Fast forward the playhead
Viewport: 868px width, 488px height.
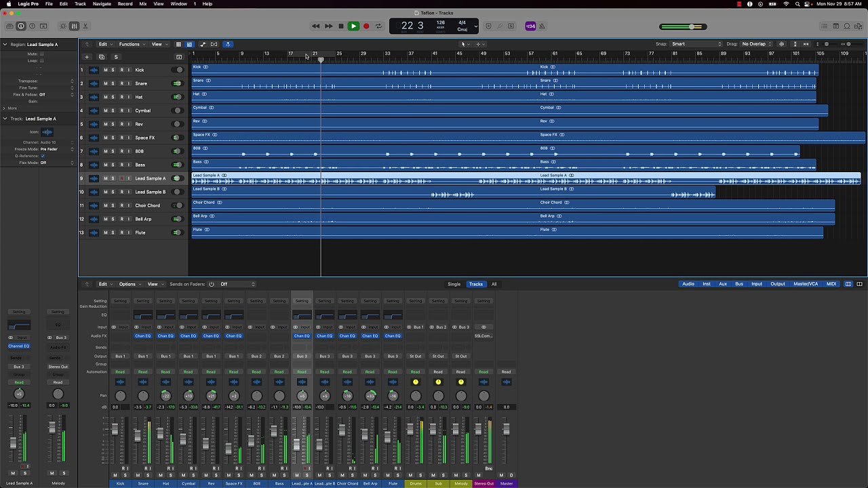[328, 26]
